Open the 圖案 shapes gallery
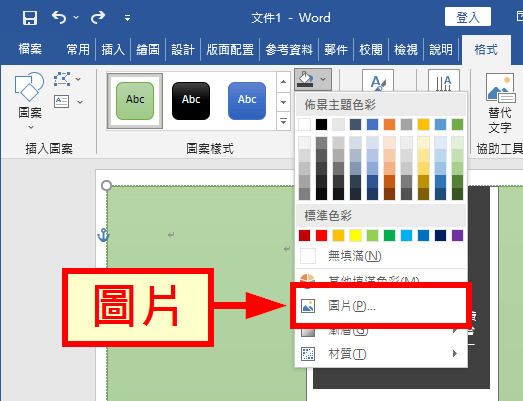The height and width of the screenshot is (401, 523). pyautogui.click(x=29, y=100)
